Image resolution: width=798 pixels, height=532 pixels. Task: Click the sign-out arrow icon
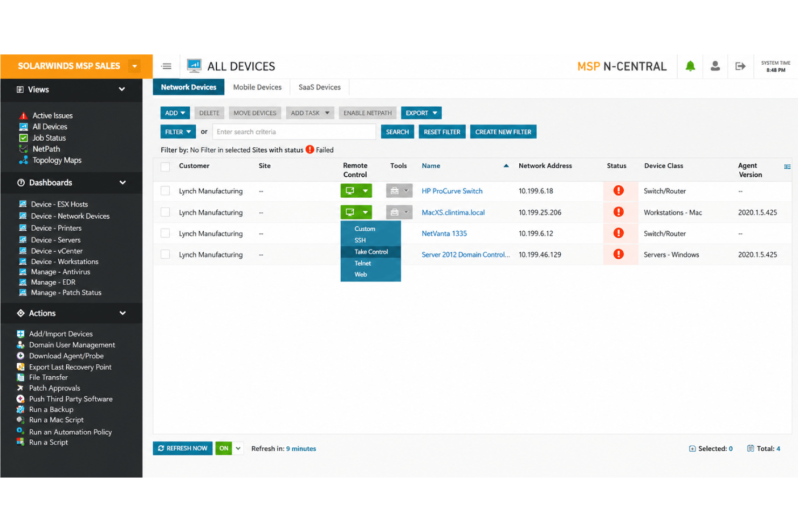pyautogui.click(x=740, y=66)
